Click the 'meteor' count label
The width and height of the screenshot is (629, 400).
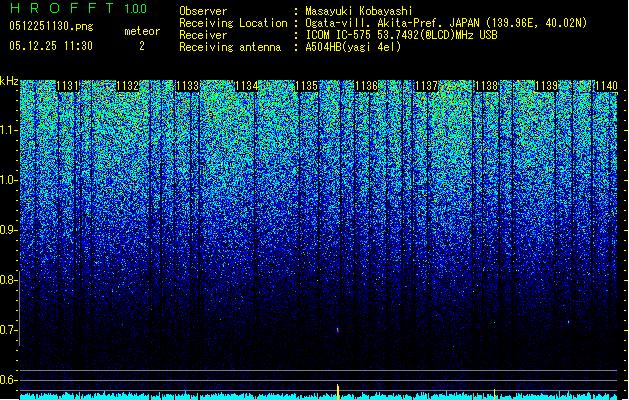point(142,31)
